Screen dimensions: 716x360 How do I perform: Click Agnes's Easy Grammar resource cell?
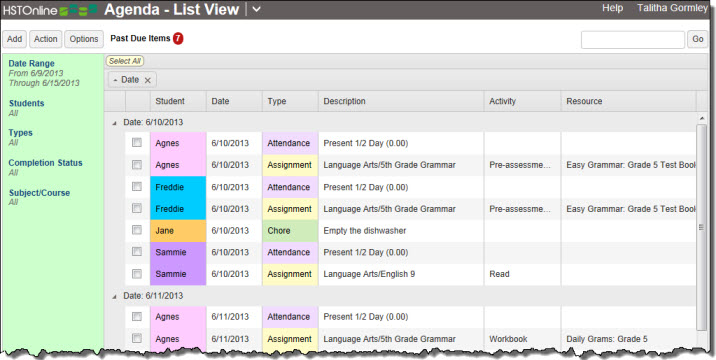pos(628,165)
